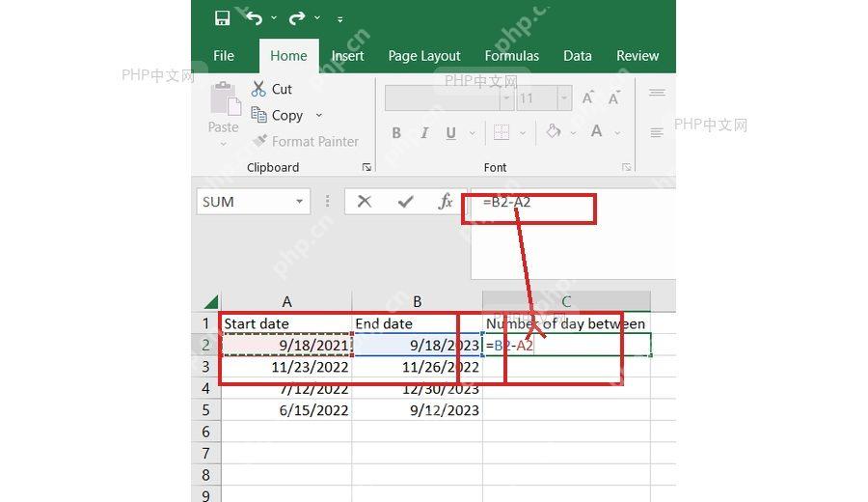
Task: Click the Borders icon
Action: (x=501, y=132)
